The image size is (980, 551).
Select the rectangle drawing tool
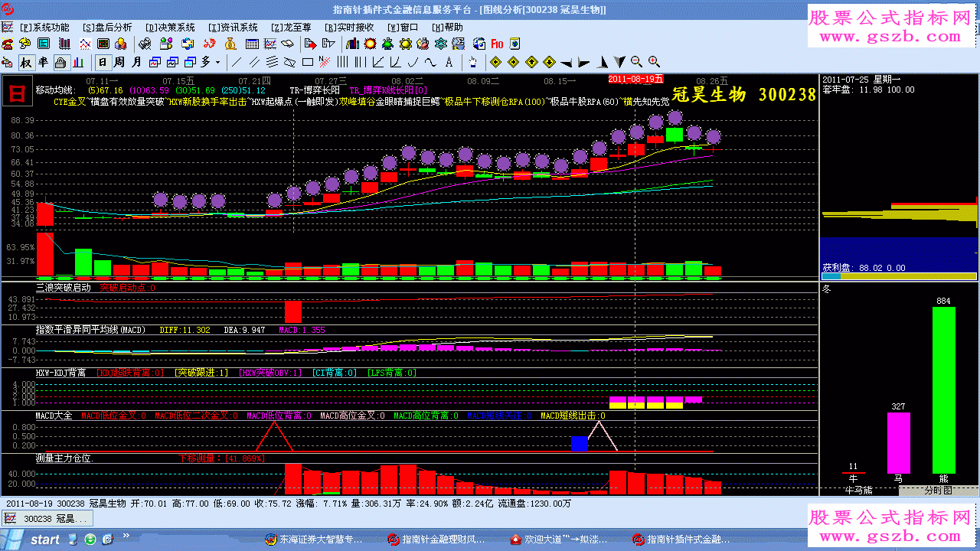point(308,62)
